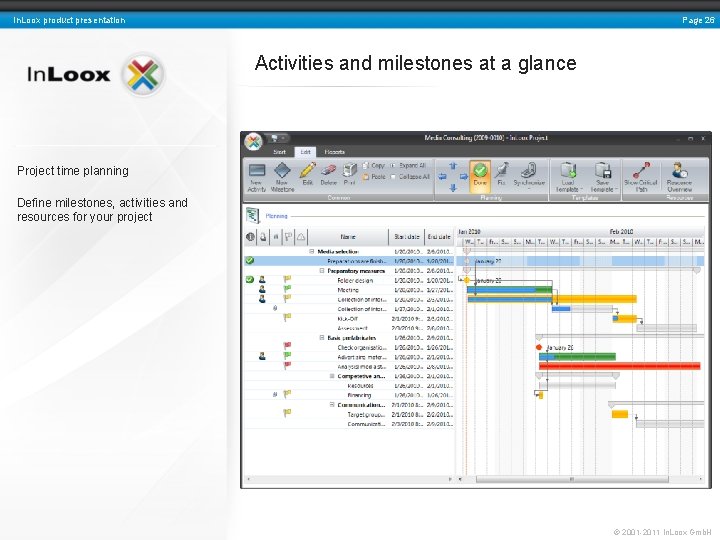Click the yellow flag on Kick-Off row
The width and height of the screenshot is (720, 540).
coord(287,317)
